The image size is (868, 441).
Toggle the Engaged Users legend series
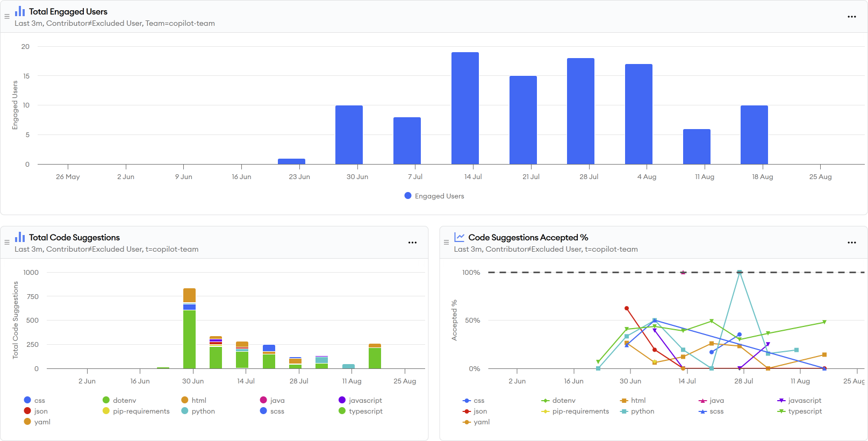(x=434, y=196)
